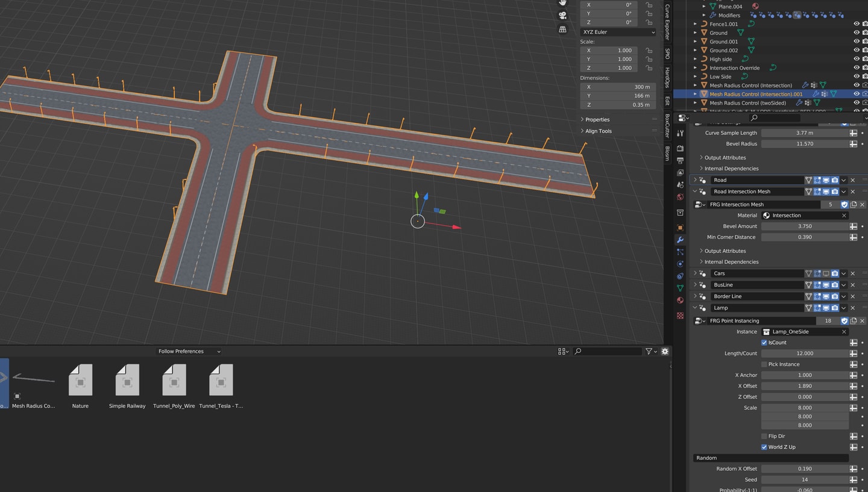
Task: Hide Ground.001 with its eye icon
Action: (857, 42)
